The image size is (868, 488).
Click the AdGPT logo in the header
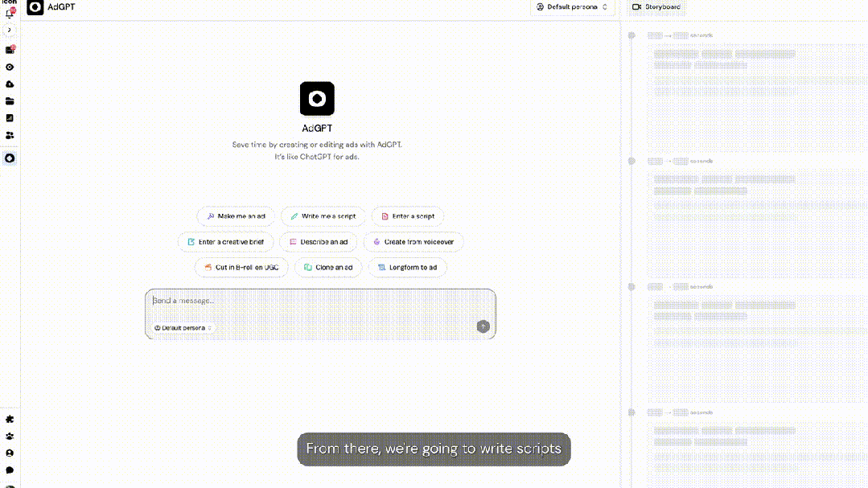coord(35,7)
